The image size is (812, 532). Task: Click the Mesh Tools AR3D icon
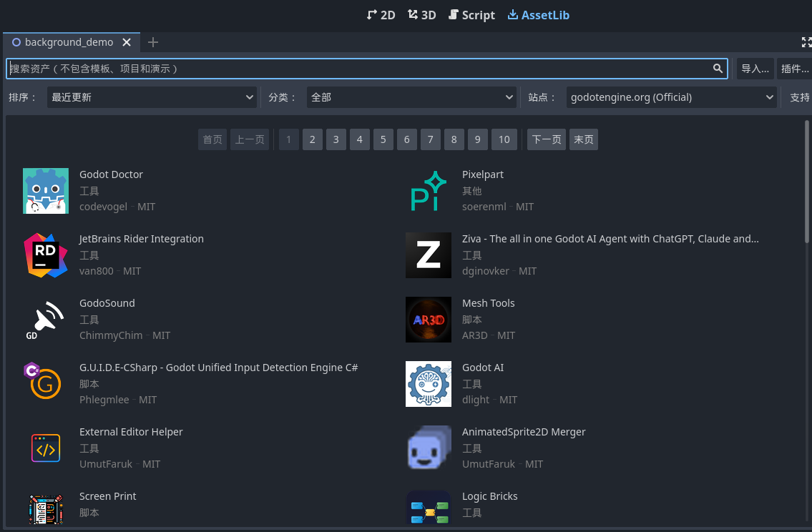coord(429,320)
